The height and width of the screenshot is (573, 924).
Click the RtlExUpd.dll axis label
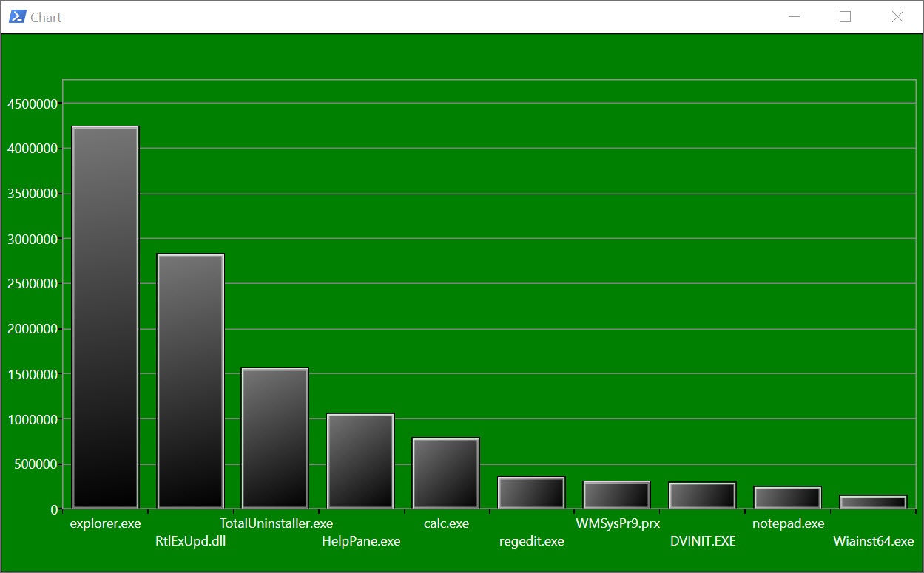pyautogui.click(x=191, y=541)
